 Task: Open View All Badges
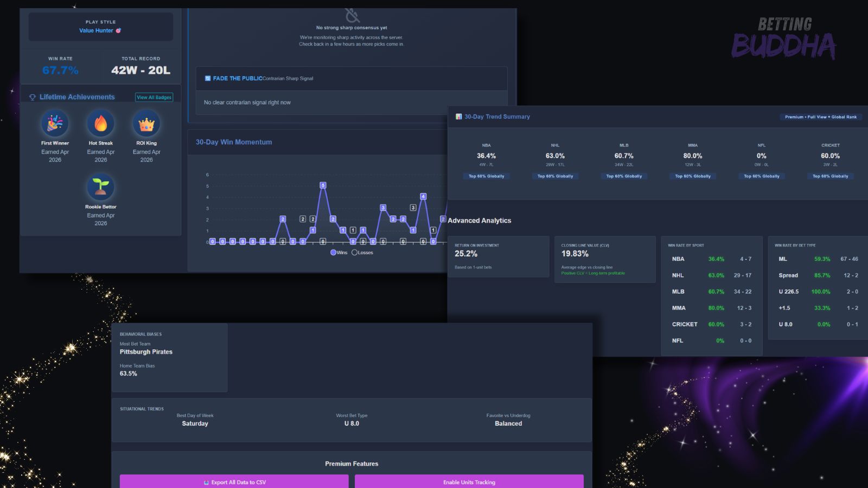(154, 97)
